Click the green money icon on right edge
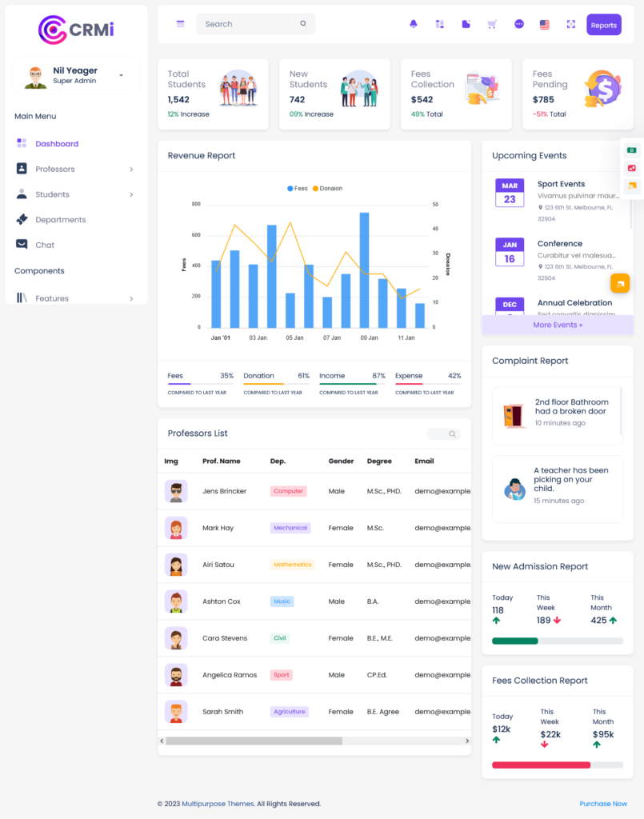Screen dimensions: 644x819 click(631, 150)
